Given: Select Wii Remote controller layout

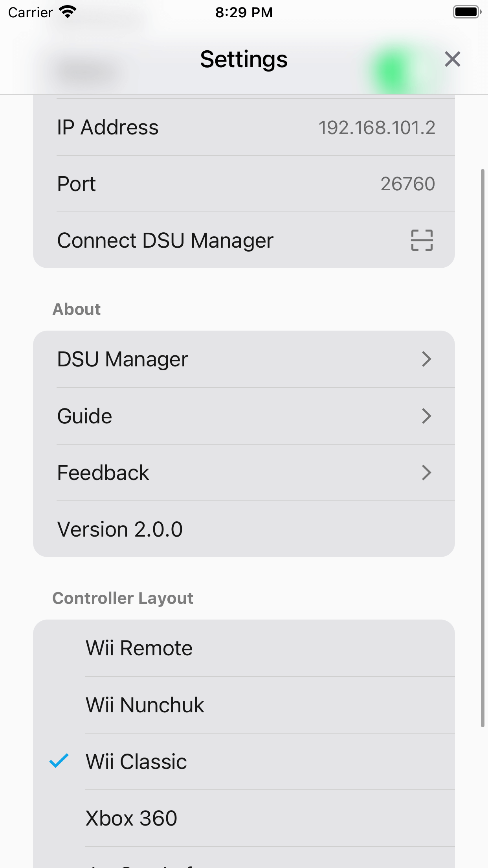Looking at the screenshot, I should [139, 648].
